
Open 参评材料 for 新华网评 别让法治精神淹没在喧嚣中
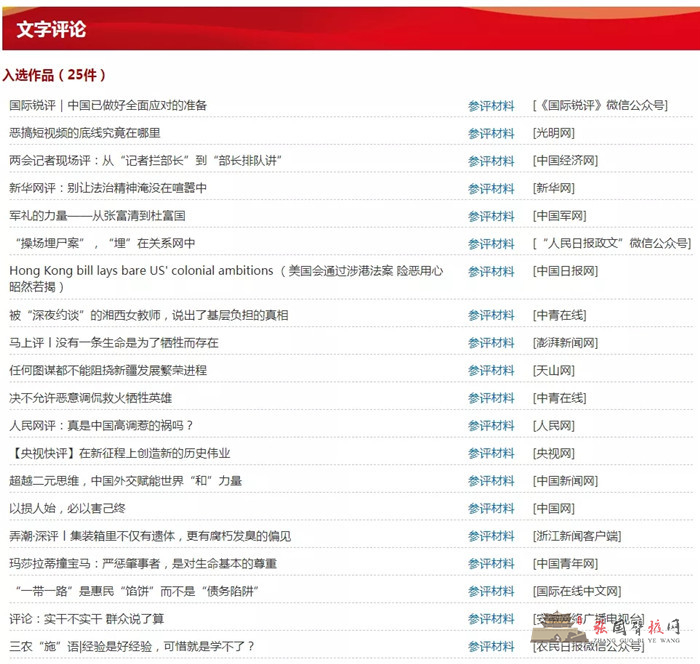click(491, 188)
